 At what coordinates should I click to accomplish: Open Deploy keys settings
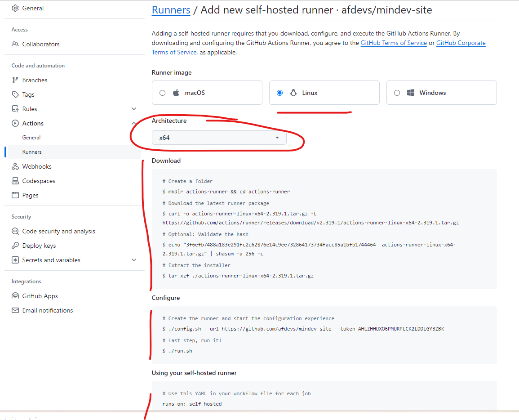[x=39, y=246]
